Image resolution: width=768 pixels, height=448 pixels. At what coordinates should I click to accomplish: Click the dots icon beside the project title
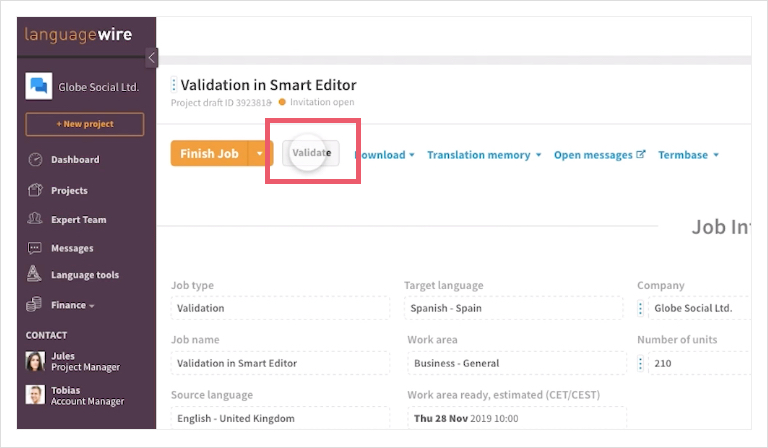point(173,85)
